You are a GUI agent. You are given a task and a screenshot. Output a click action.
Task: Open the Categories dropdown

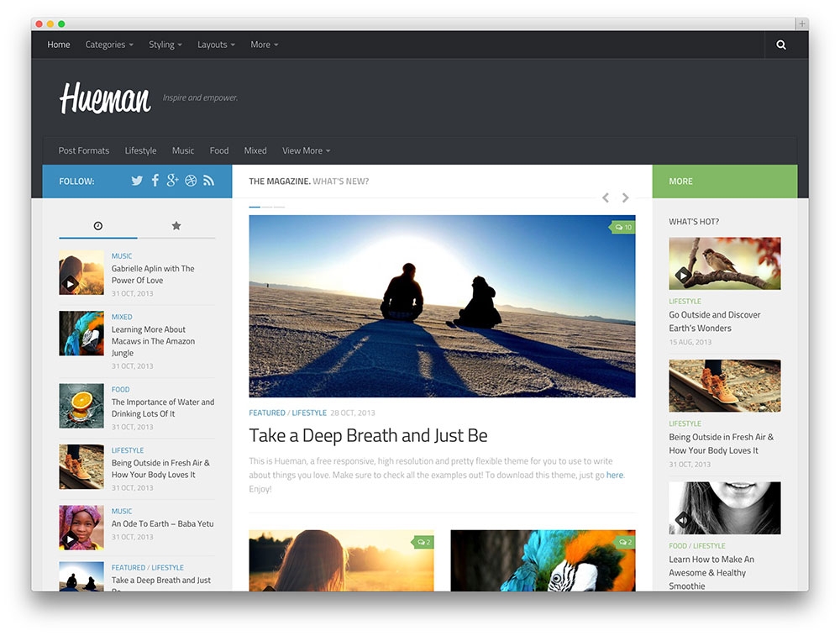108,44
